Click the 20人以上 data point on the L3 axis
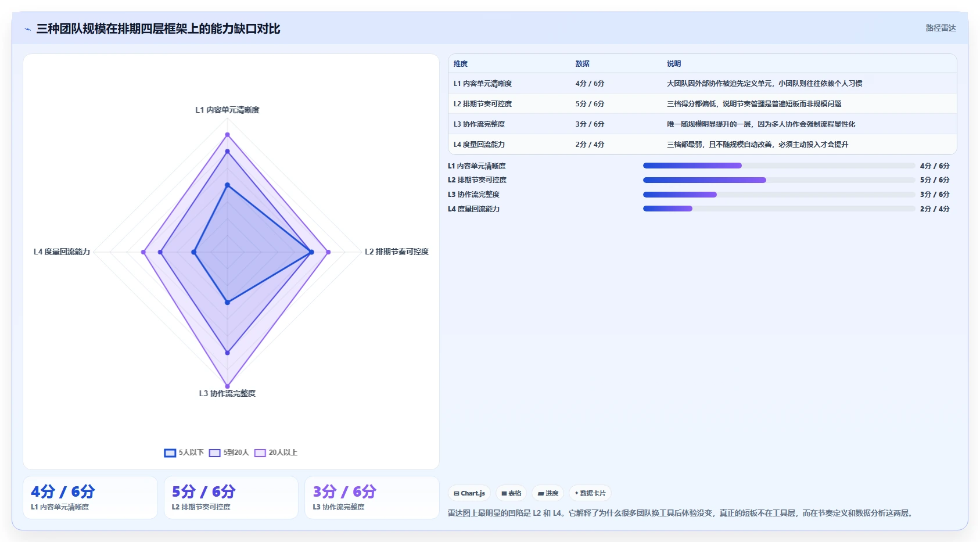Viewport: 980px width, 542px height. click(x=227, y=386)
